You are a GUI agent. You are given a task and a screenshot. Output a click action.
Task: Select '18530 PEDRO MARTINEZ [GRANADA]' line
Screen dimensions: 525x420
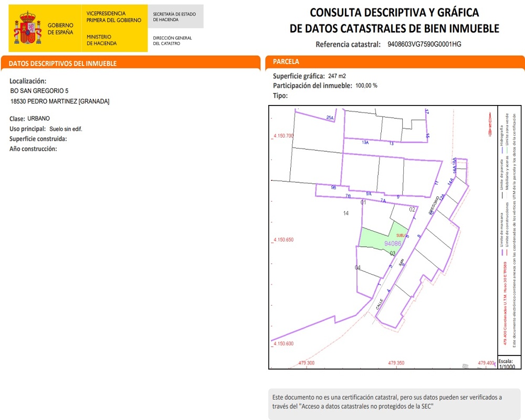pos(60,101)
